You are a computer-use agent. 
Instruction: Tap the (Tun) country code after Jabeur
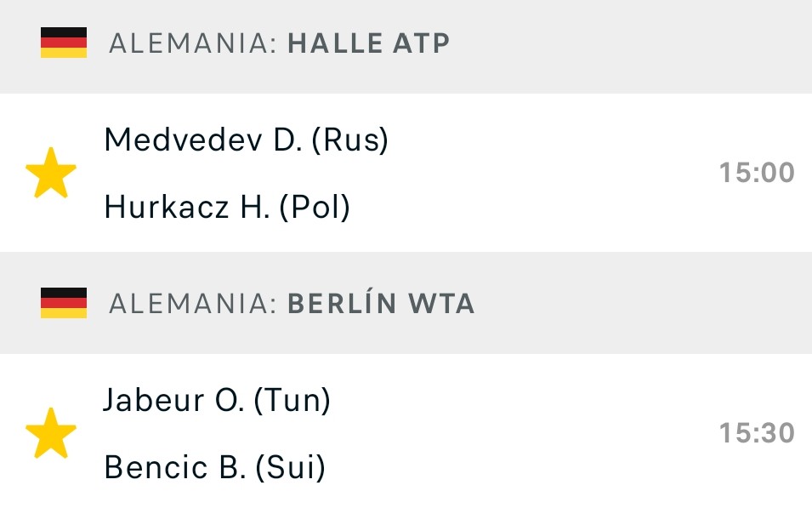(x=292, y=401)
